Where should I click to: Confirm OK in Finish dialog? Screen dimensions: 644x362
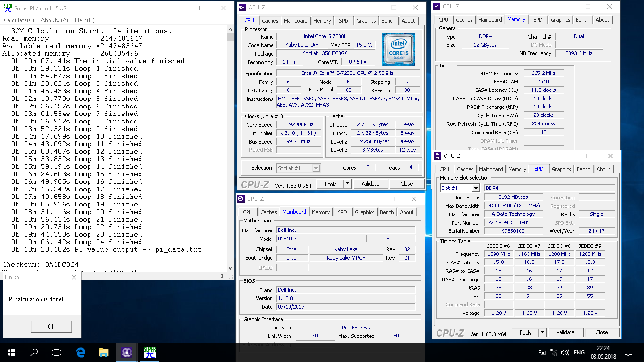(51, 326)
